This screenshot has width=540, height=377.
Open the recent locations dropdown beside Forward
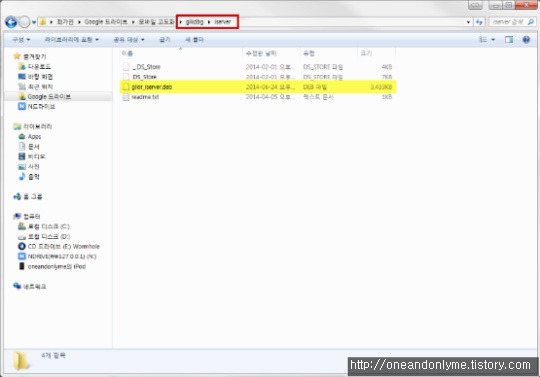point(34,22)
